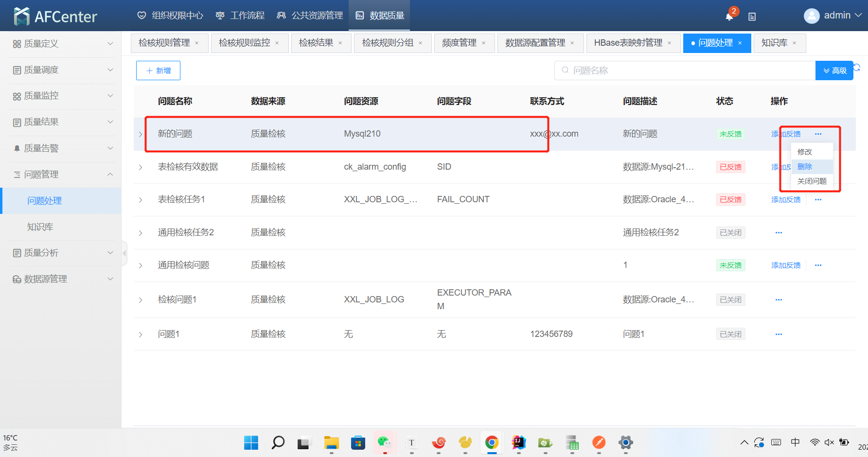Close the 知识库 tab
The height and width of the screenshot is (457, 868).
795,43
